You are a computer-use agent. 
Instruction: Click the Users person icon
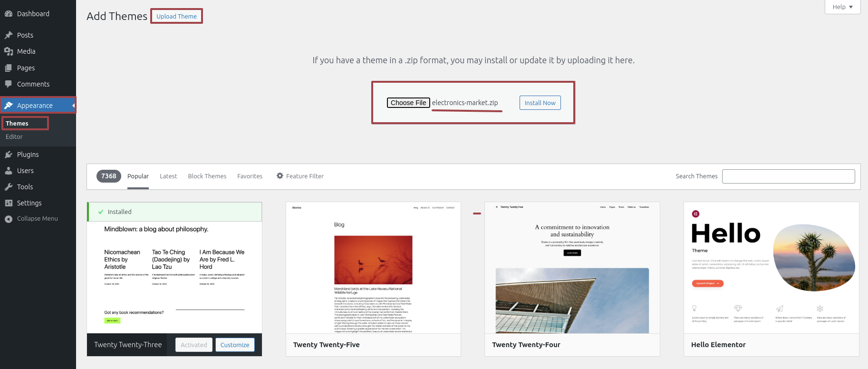[x=9, y=171]
